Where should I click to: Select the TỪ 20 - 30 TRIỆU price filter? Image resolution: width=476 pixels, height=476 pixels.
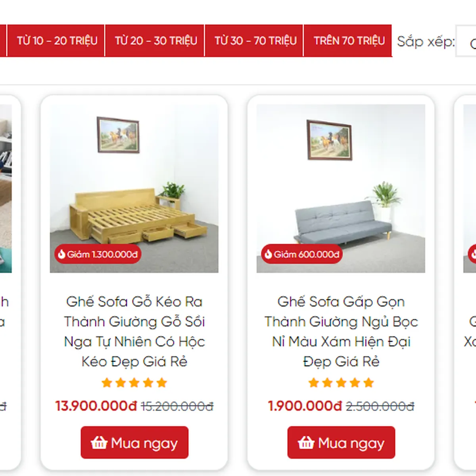pyautogui.click(x=155, y=40)
